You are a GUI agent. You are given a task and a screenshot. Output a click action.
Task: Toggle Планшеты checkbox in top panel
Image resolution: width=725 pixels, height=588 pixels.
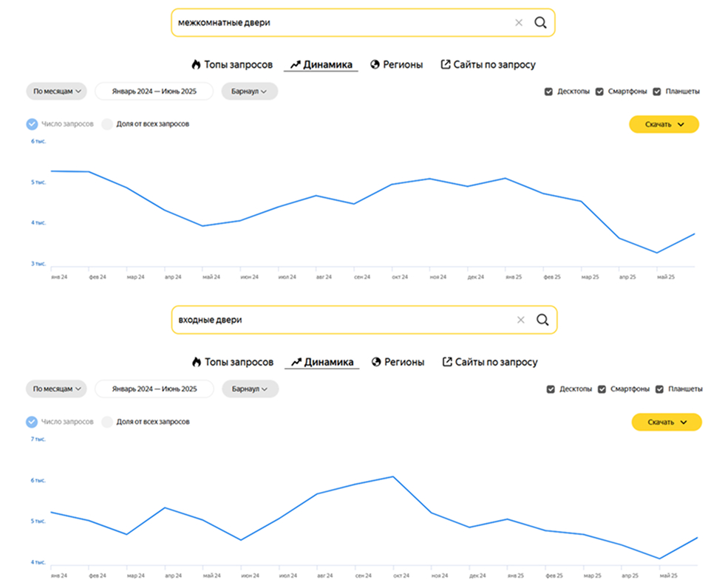point(656,92)
